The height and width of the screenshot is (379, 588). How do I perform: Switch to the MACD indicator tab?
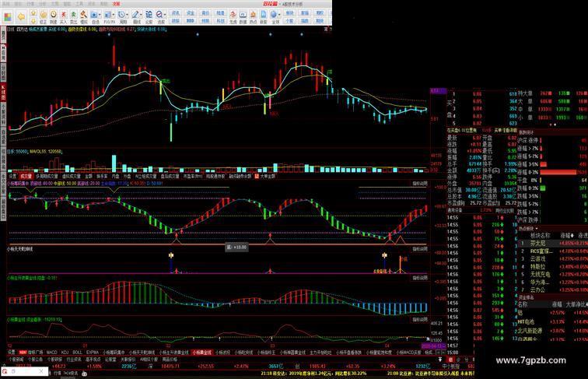point(52,352)
